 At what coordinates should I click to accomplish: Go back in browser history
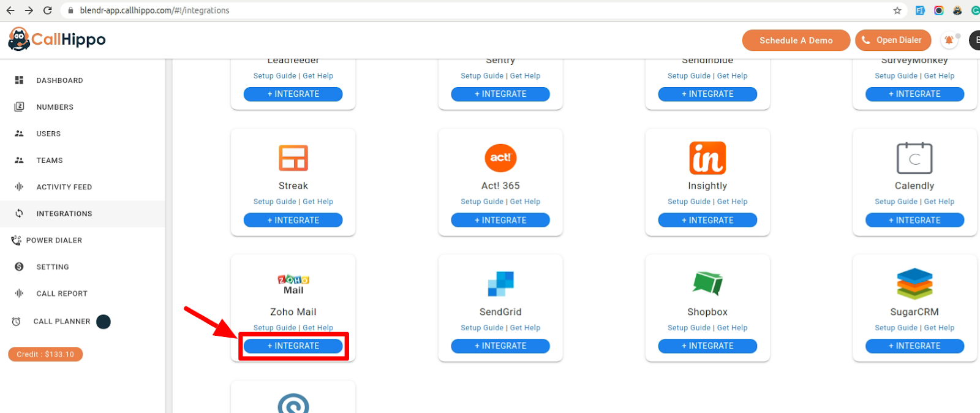pyautogui.click(x=10, y=10)
